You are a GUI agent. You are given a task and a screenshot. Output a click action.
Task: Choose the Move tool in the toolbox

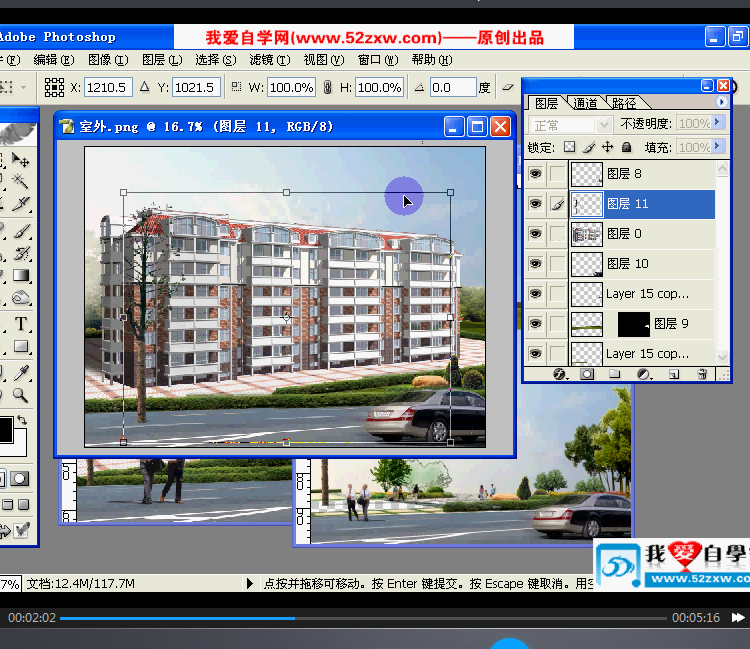[x=21, y=160]
